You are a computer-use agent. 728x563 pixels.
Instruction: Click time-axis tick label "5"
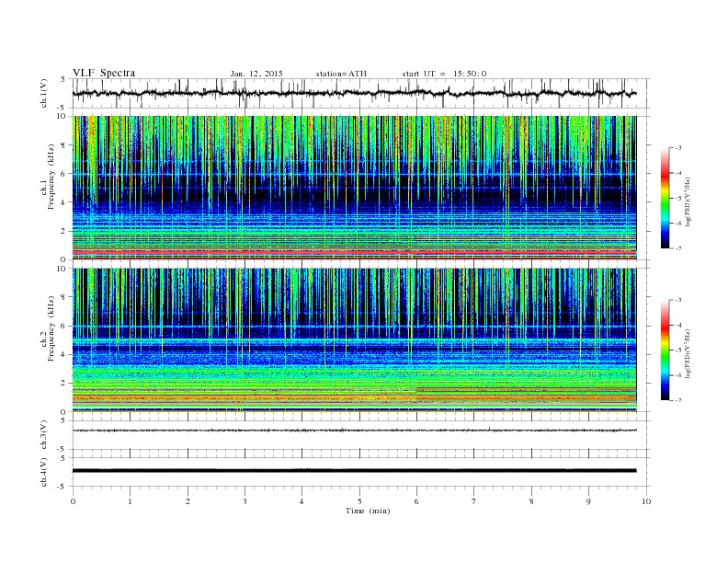coord(359,501)
